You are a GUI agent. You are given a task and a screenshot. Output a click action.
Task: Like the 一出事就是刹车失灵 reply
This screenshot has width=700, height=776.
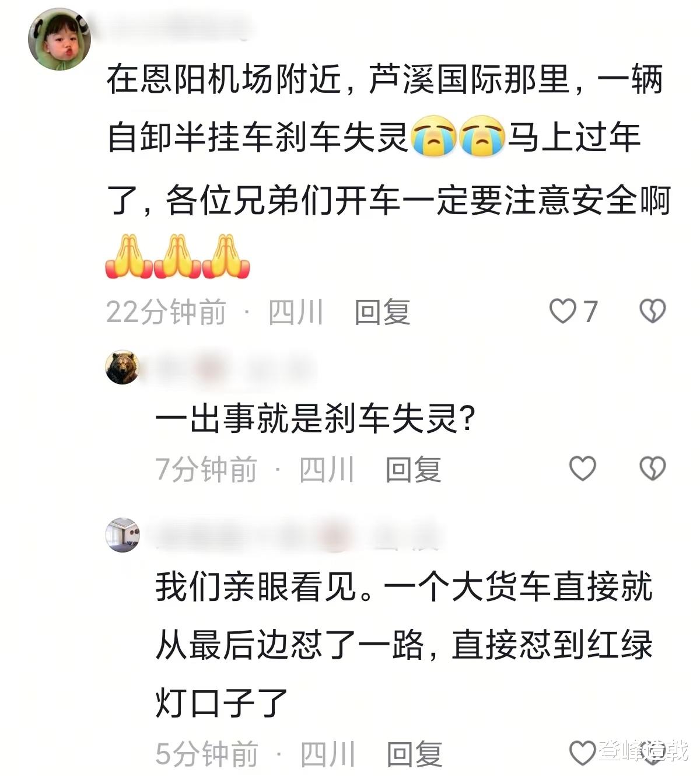tap(582, 469)
